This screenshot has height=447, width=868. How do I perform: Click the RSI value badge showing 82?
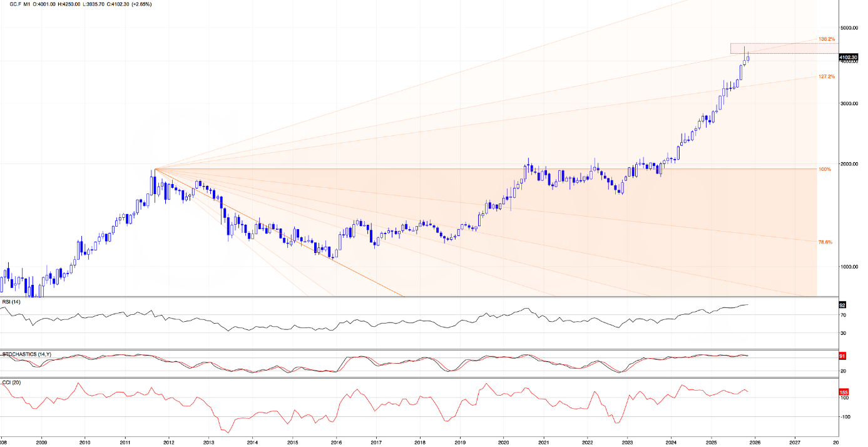[x=842, y=305]
